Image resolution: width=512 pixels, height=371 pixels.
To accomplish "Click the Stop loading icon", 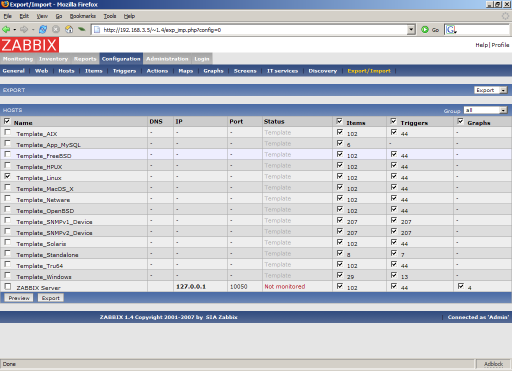I will point(56,30).
